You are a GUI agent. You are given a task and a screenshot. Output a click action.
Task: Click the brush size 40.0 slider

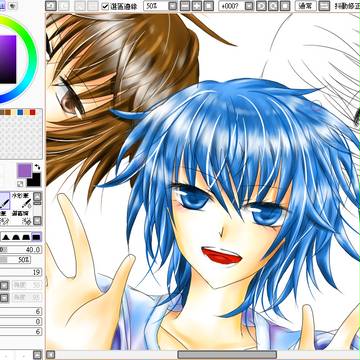(x=20, y=250)
